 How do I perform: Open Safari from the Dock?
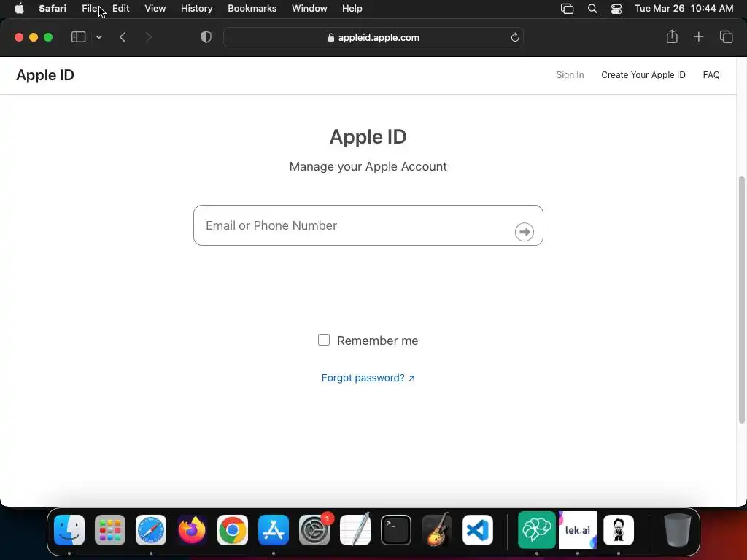pos(150,530)
